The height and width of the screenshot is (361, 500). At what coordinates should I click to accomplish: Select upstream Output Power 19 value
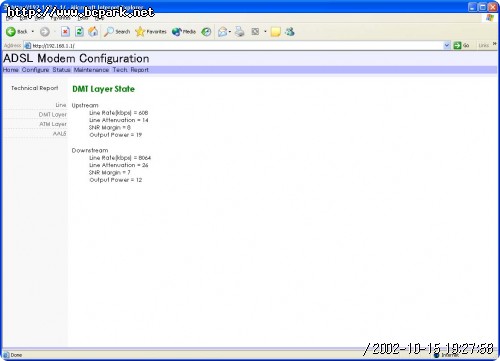(x=139, y=135)
